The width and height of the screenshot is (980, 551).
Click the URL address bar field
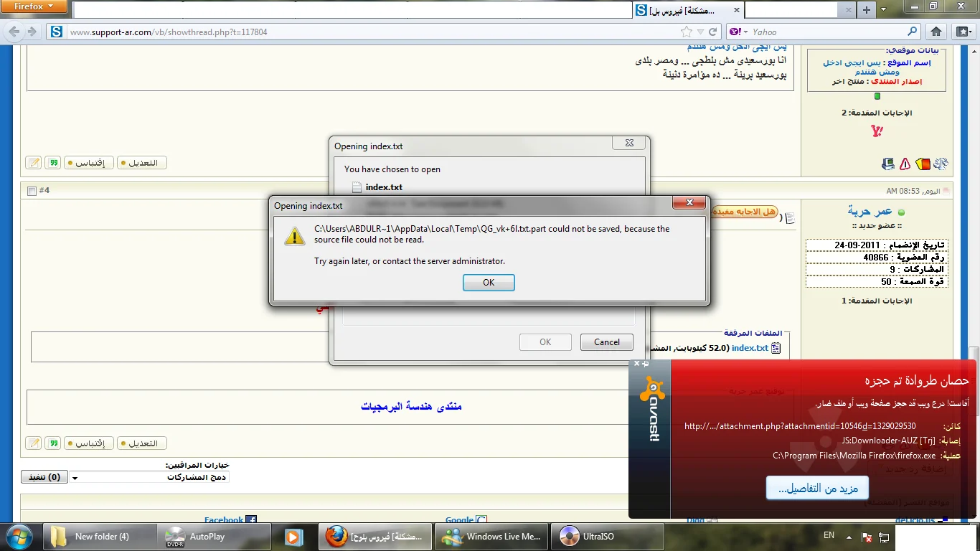point(359,32)
